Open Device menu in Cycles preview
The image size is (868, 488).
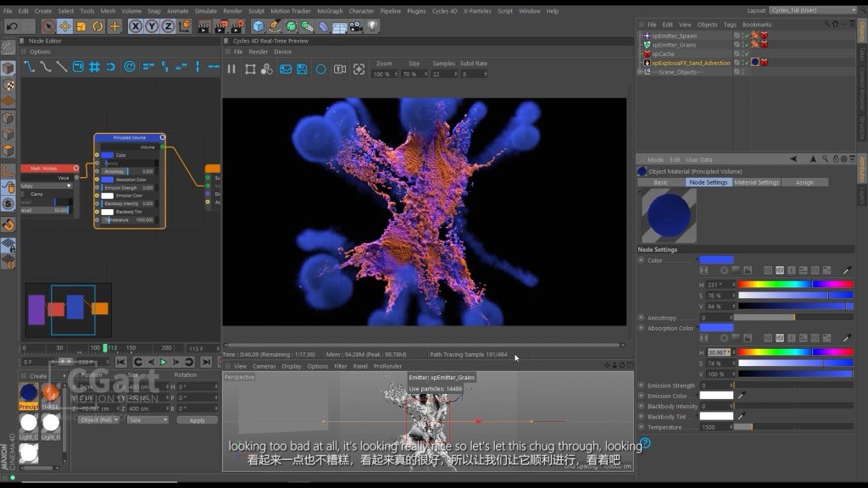tap(283, 52)
